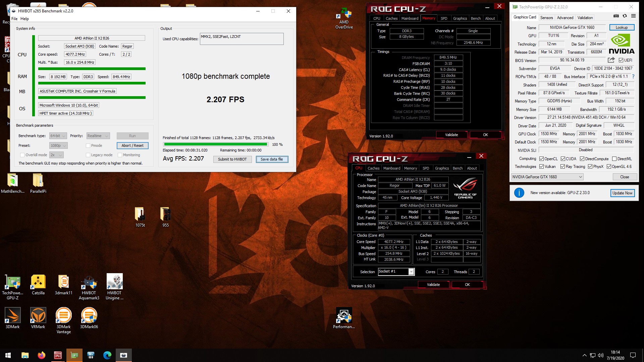Image resolution: width=644 pixels, height=362 pixels.
Task: Open File menu in HWBOT x265
Action: (14, 19)
